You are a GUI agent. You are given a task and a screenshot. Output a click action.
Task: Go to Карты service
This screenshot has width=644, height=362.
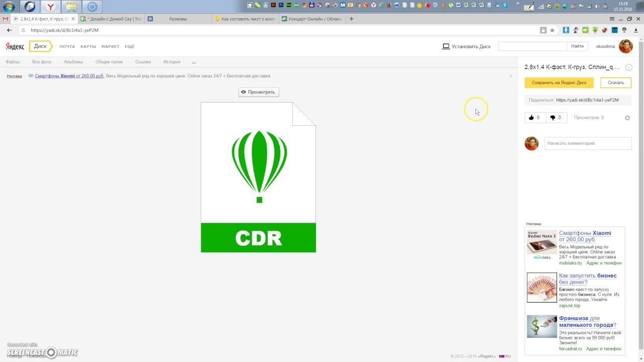(88, 46)
